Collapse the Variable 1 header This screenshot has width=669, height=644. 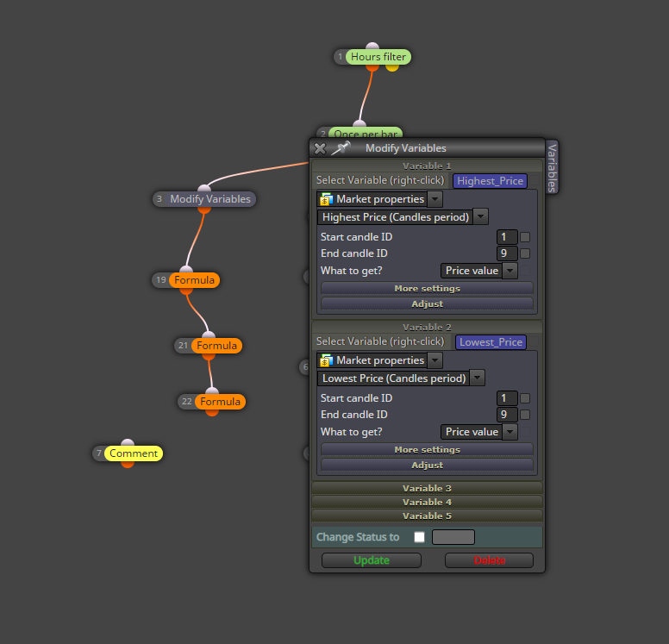pyautogui.click(x=427, y=166)
